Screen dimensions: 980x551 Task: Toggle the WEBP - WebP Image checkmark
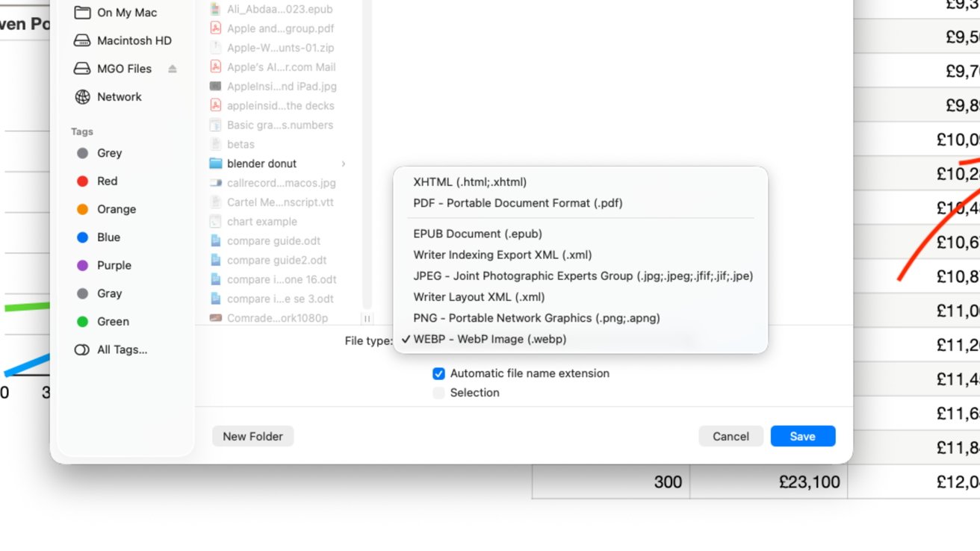click(406, 339)
